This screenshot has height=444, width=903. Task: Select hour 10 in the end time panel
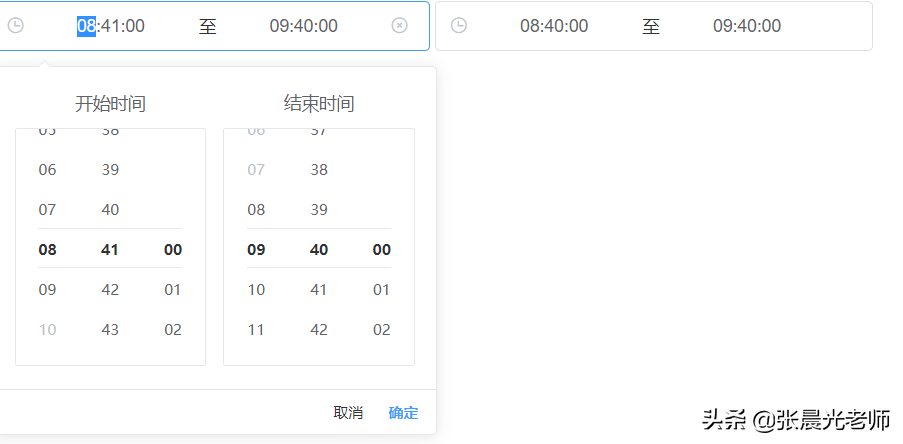256,290
